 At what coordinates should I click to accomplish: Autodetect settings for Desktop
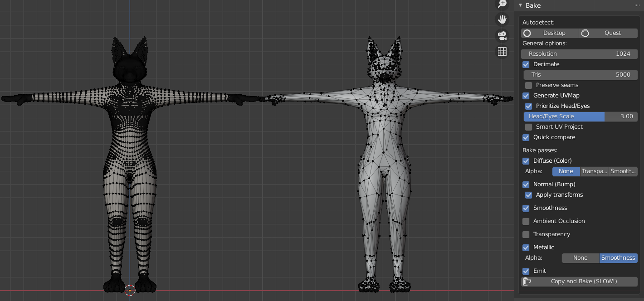(550, 33)
